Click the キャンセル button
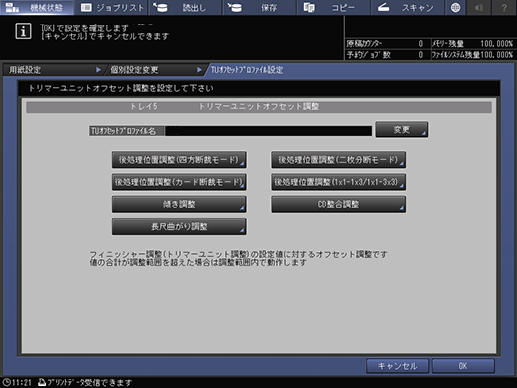The image size is (517, 388). (x=397, y=366)
